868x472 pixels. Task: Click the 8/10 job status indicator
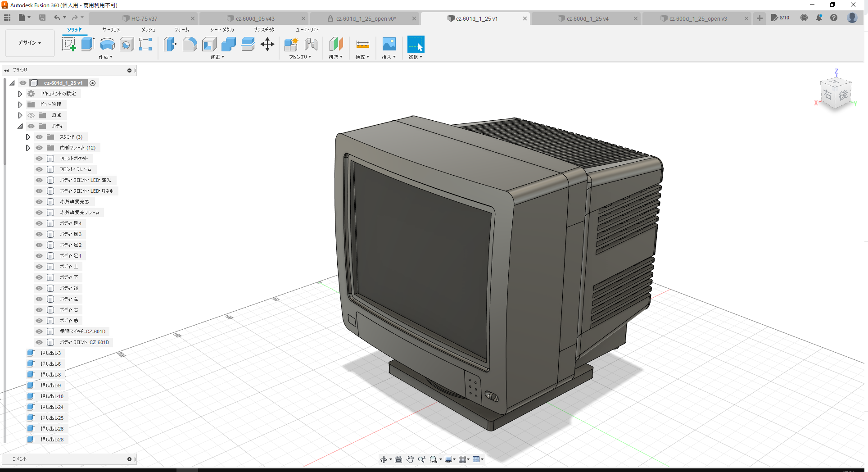(781, 18)
